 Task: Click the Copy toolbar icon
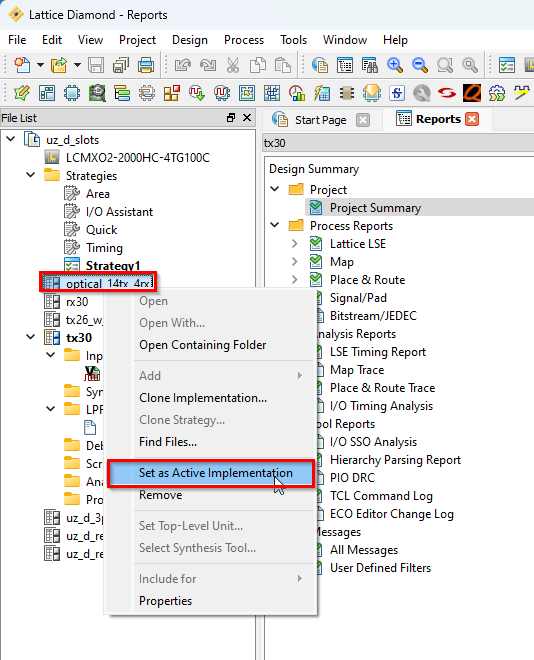coord(258,65)
